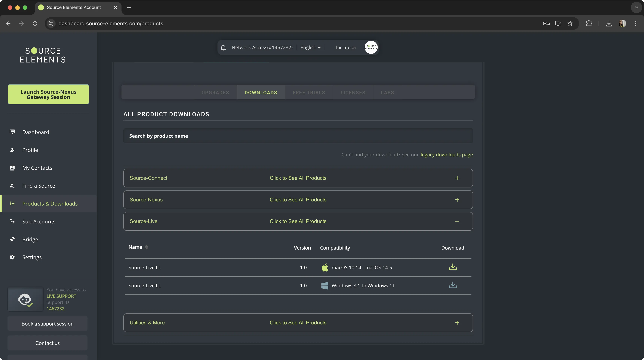Screen dimensions: 644x360
Task: Click the Sub-Accounts tree icon
Action: click(x=12, y=221)
